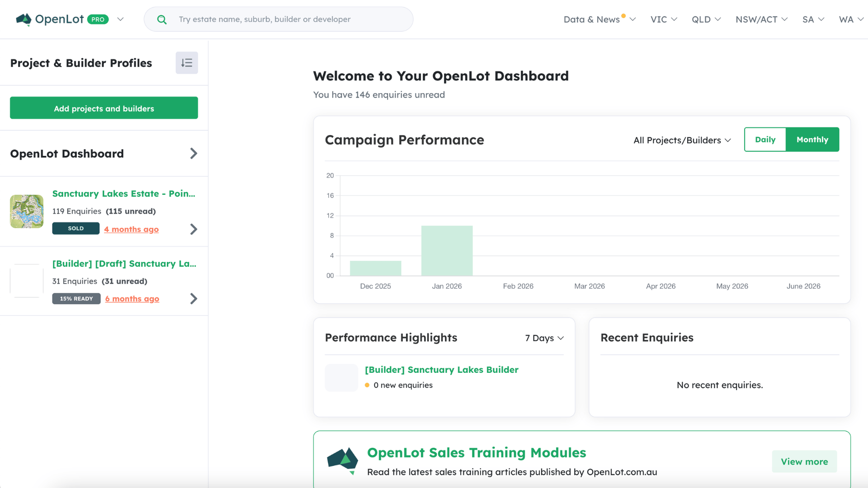Click the sort profiles list icon
The height and width of the screenshot is (488, 868).
187,63
